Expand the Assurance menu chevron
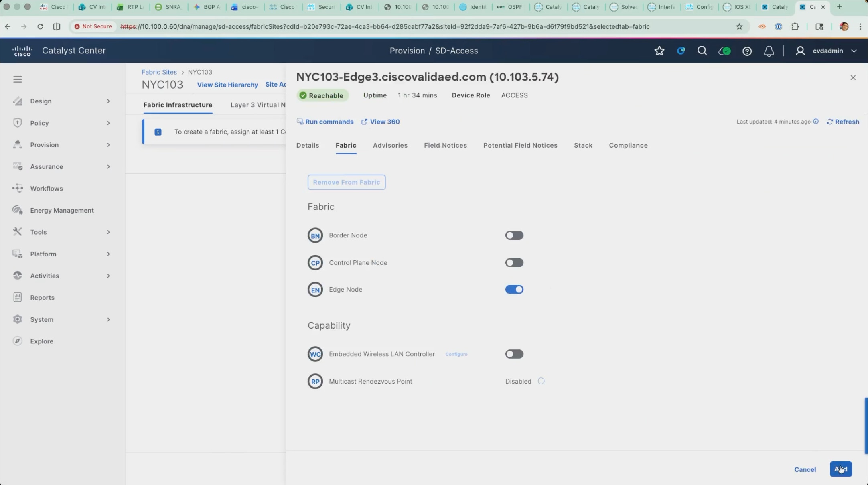 pos(108,166)
